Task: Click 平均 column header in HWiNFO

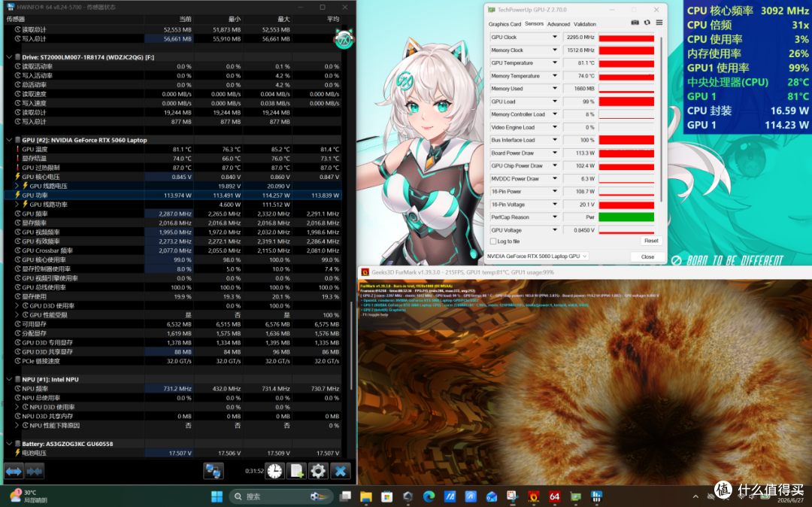Action: (x=317, y=19)
